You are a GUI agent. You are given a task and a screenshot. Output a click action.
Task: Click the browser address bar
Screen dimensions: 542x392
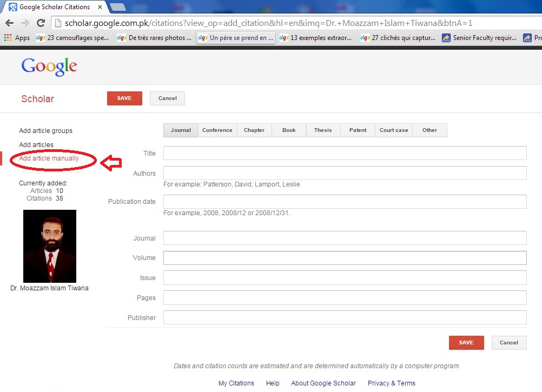click(216, 24)
